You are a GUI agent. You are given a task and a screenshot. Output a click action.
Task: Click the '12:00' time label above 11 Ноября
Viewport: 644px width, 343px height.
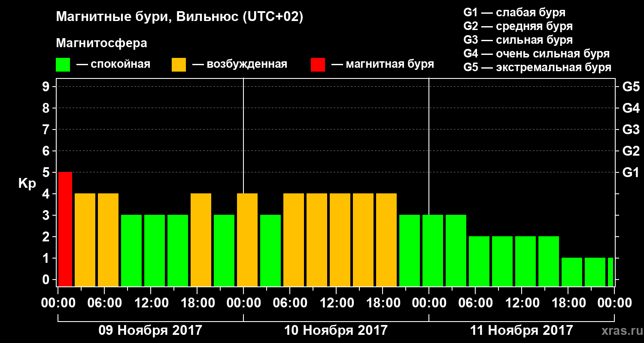pos(522,303)
